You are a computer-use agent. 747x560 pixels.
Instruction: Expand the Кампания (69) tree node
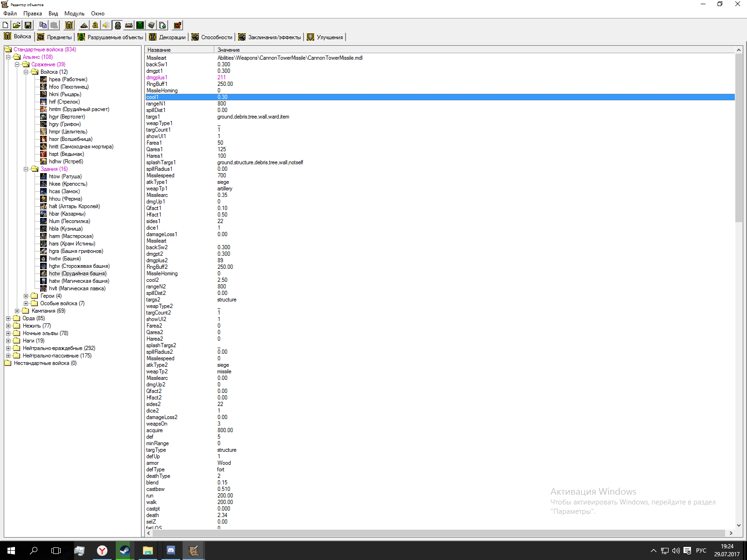click(x=17, y=311)
